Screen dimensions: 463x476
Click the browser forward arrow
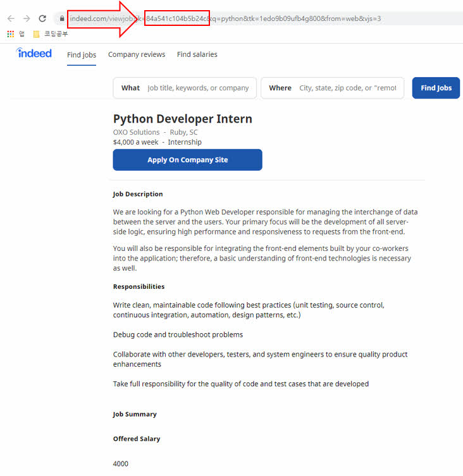27,18
